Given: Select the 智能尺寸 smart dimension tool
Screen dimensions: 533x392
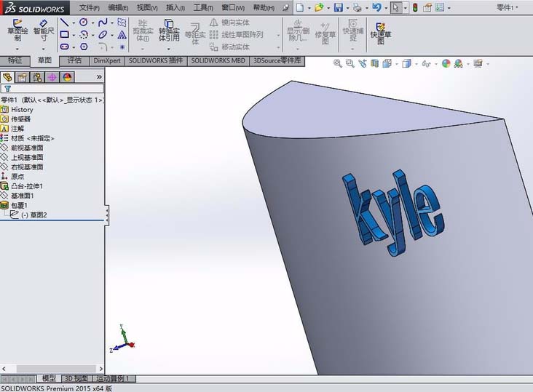Looking at the screenshot, I should tap(44, 30).
